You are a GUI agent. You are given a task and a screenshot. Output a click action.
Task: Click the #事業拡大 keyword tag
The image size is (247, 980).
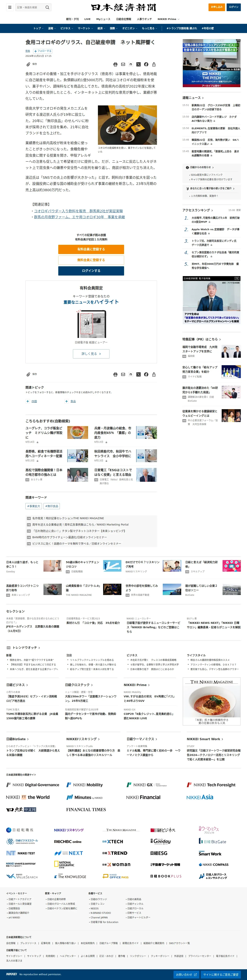point(33,506)
